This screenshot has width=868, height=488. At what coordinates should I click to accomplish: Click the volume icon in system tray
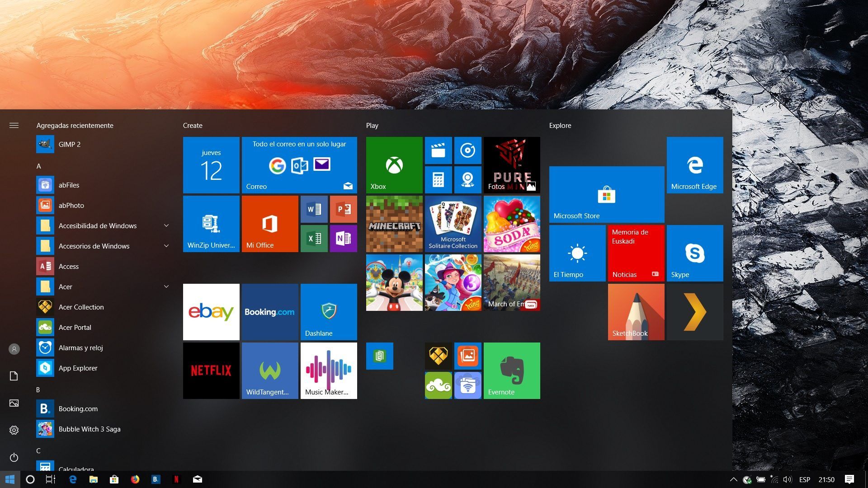coord(787,479)
